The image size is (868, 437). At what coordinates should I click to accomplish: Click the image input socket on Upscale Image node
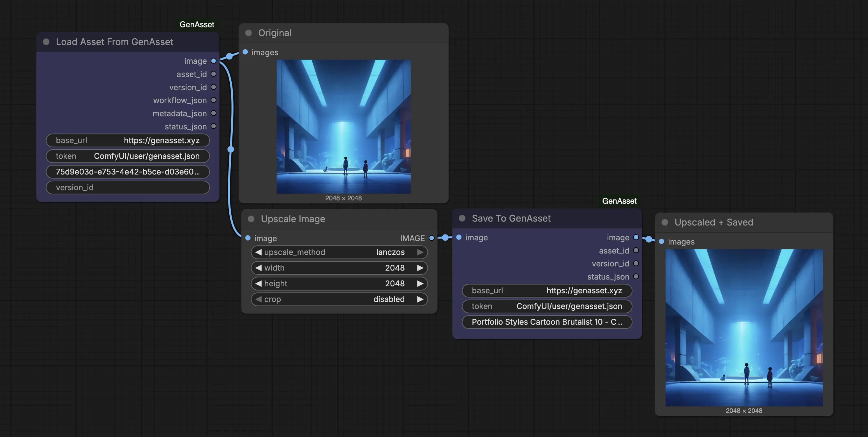[x=248, y=238]
